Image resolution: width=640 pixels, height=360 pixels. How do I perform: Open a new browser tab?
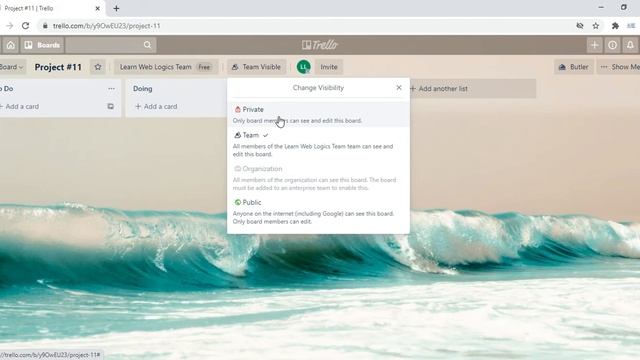(x=116, y=8)
